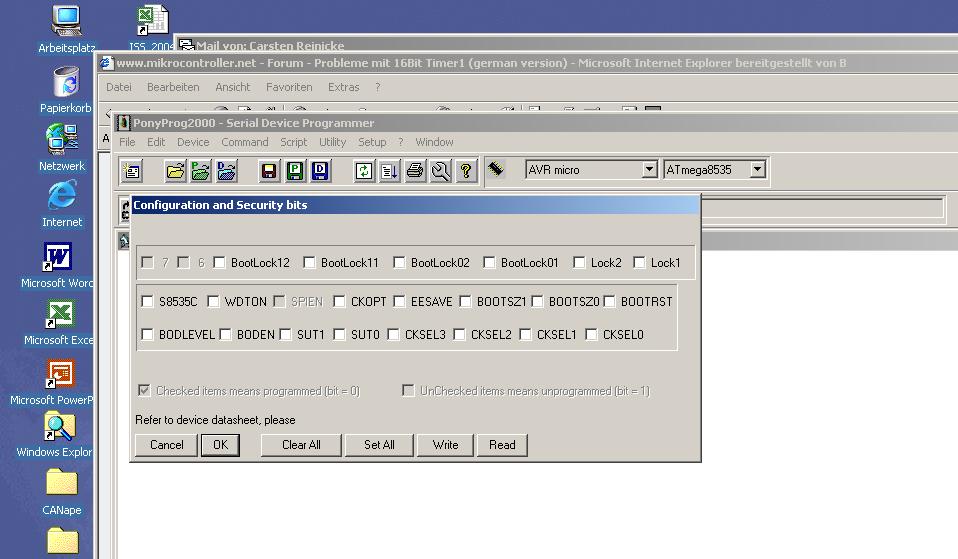This screenshot has width=958, height=559.
Task: Check the BODEN checkbox
Action: coord(225,334)
